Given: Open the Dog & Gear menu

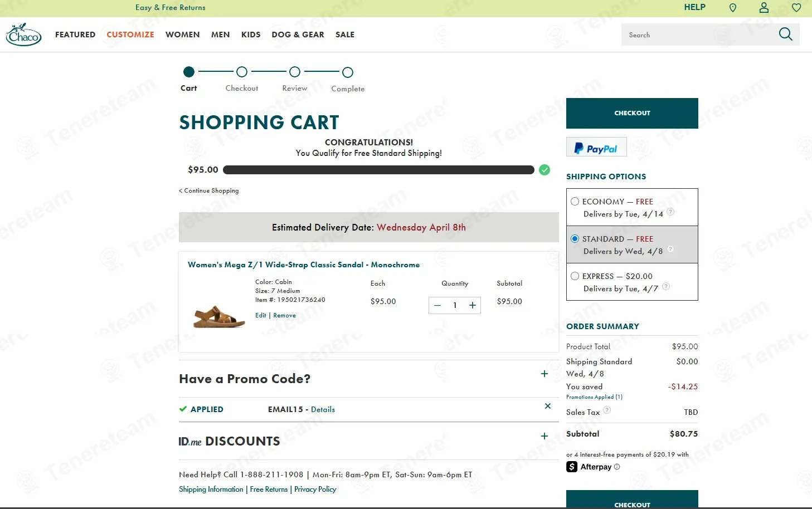Looking at the screenshot, I should coord(298,35).
